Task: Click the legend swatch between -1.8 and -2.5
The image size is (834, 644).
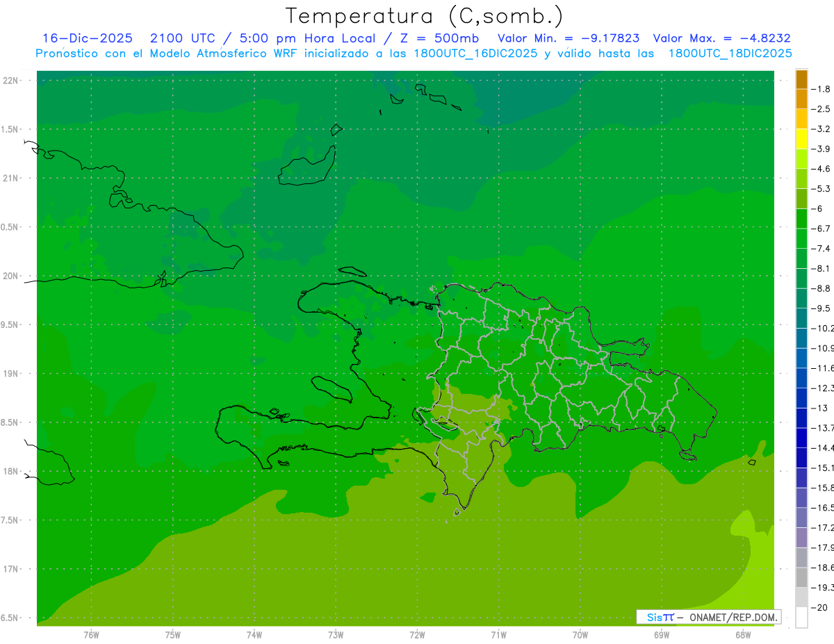Action: point(801,99)
